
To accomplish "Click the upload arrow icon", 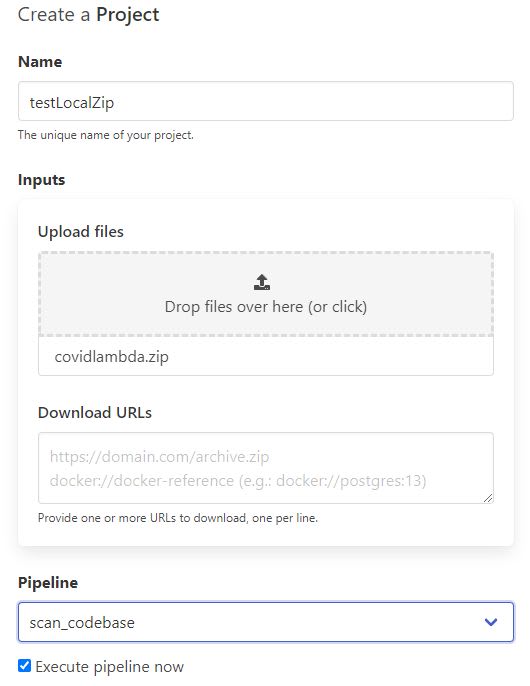I will coord(262,282).
